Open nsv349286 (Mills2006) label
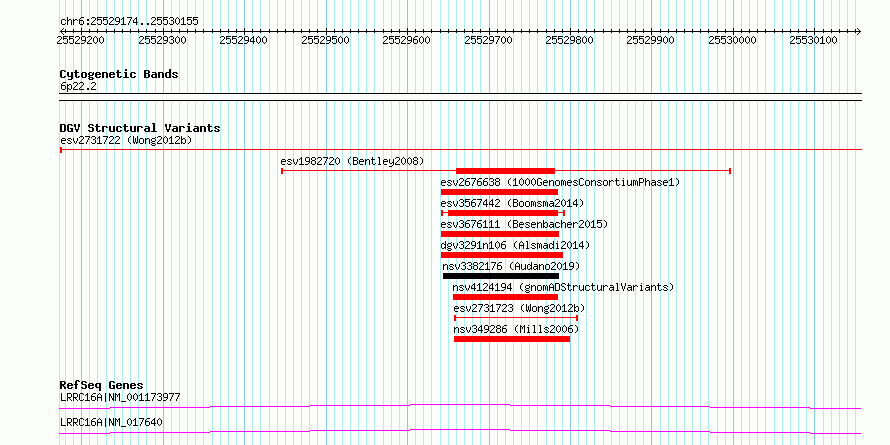 [x=516, y=329]
